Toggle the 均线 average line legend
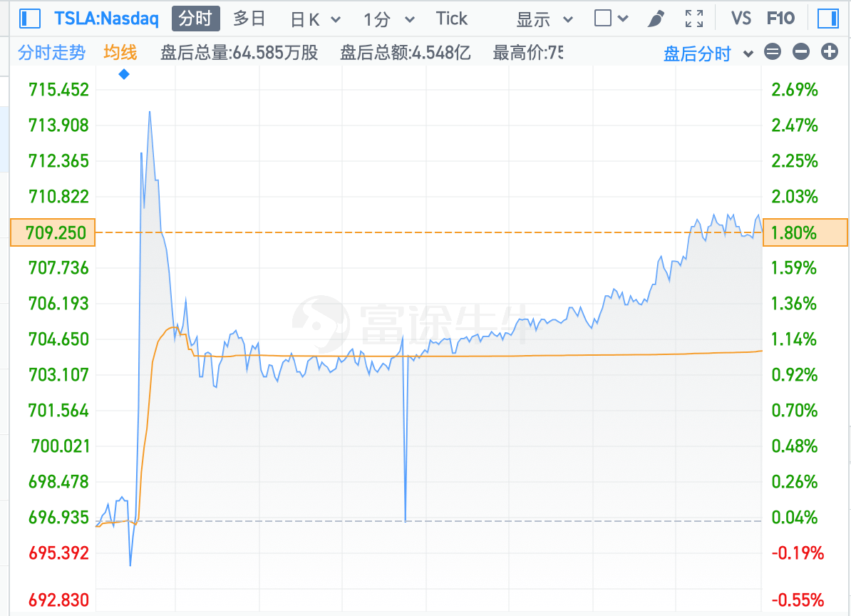 click(x=120, y=53)
